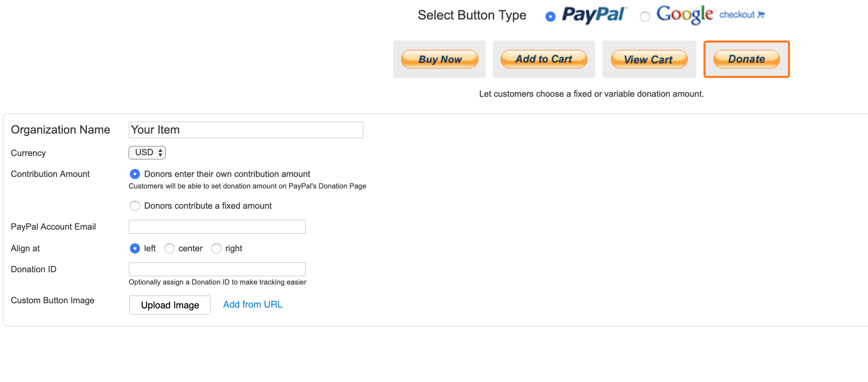868x382 pixels.
Task: Select donors contribute a fixed amount
Action: (x=135, y=206)
